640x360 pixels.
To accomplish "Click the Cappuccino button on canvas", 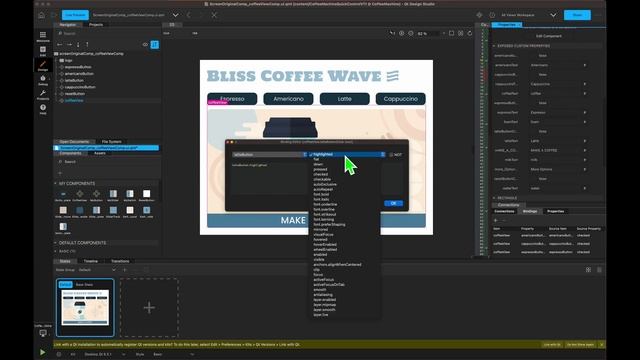I will [400, 99].
